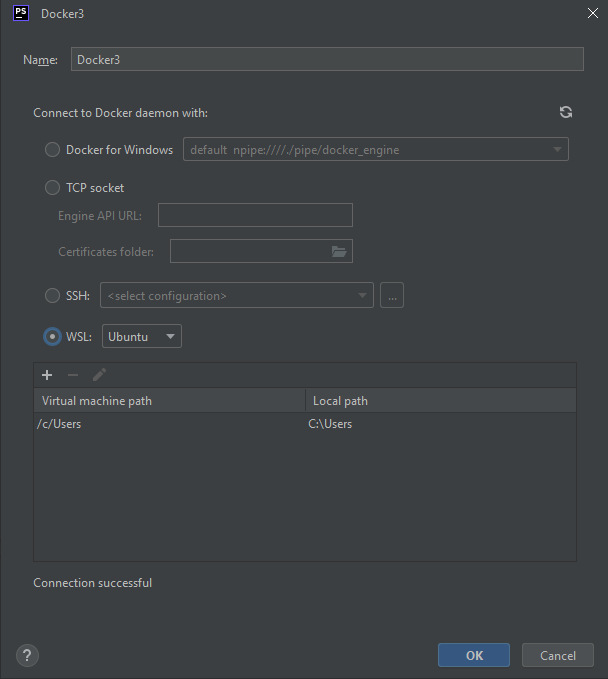Open the help question mark button
Screen dimensions: 608x679
point(27,655)
